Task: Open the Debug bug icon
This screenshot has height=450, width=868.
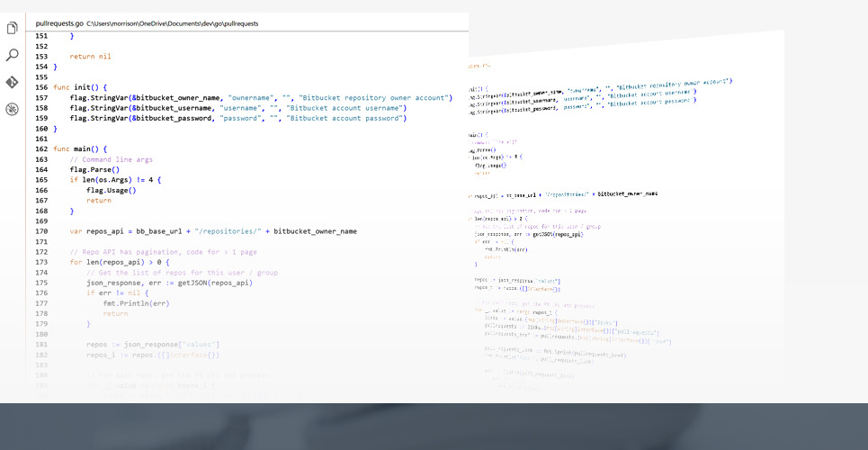Action: (12, 109)
